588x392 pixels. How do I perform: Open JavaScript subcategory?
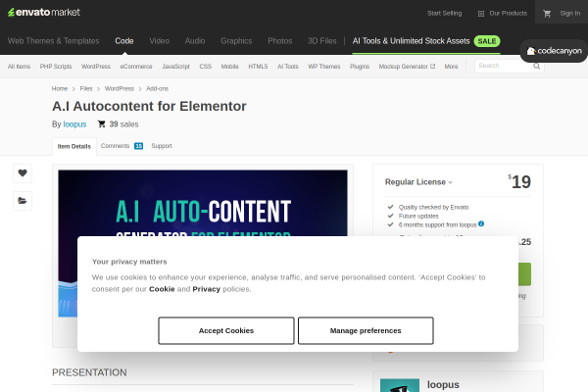[x=175, y=67]
